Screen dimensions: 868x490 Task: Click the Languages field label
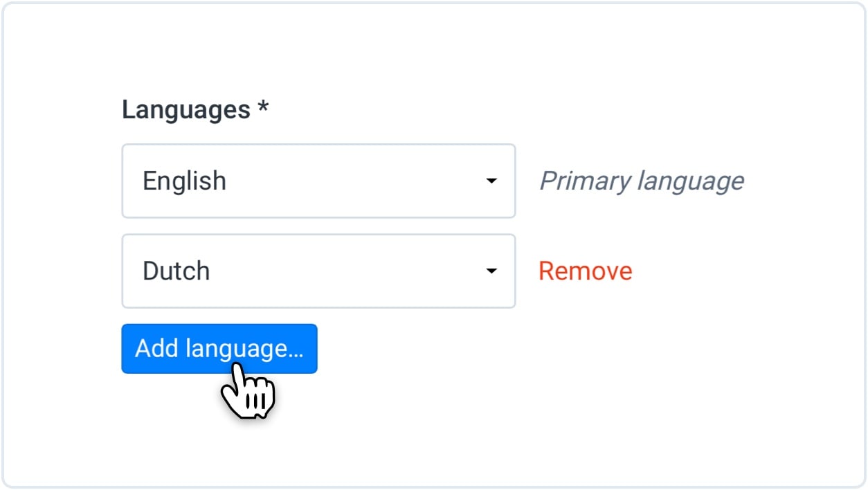click(x=195, y=109)
